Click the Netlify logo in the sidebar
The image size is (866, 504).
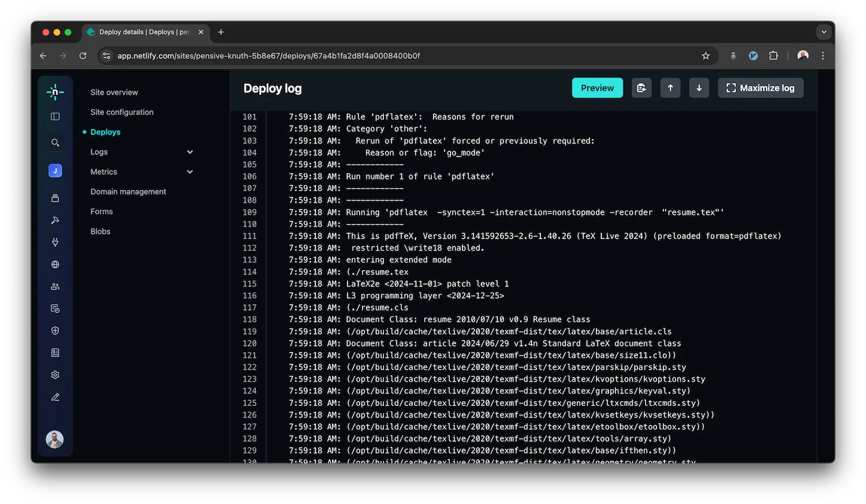55,92
